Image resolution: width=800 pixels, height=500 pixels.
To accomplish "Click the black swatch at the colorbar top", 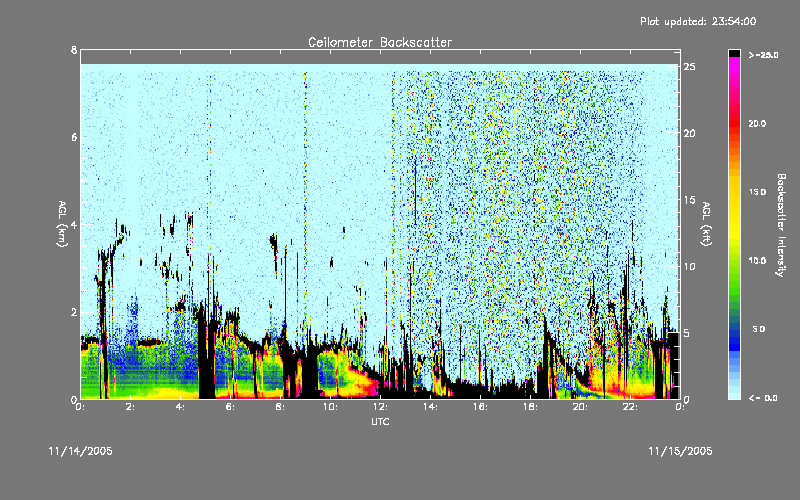I will pos(734,53).
